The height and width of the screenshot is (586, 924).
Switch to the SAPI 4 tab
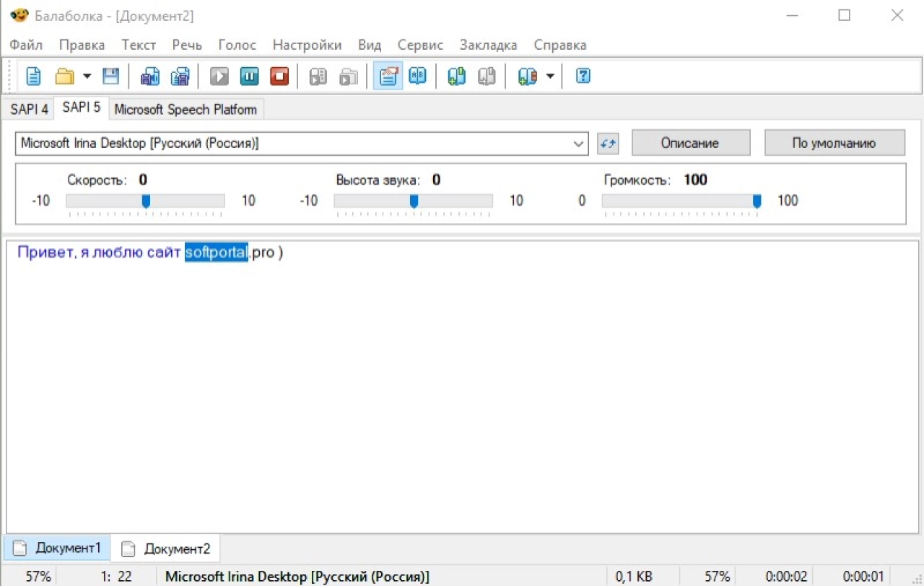[30, 109]
